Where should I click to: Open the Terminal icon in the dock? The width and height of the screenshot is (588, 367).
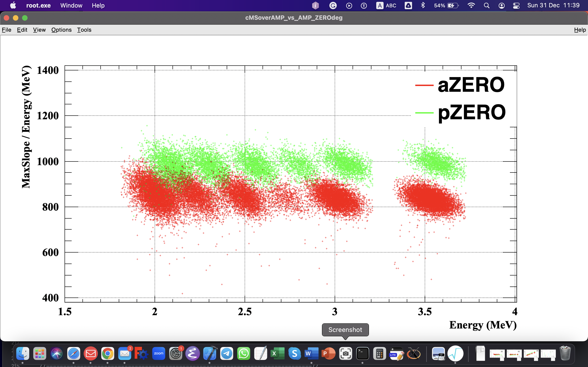(362, 353)
